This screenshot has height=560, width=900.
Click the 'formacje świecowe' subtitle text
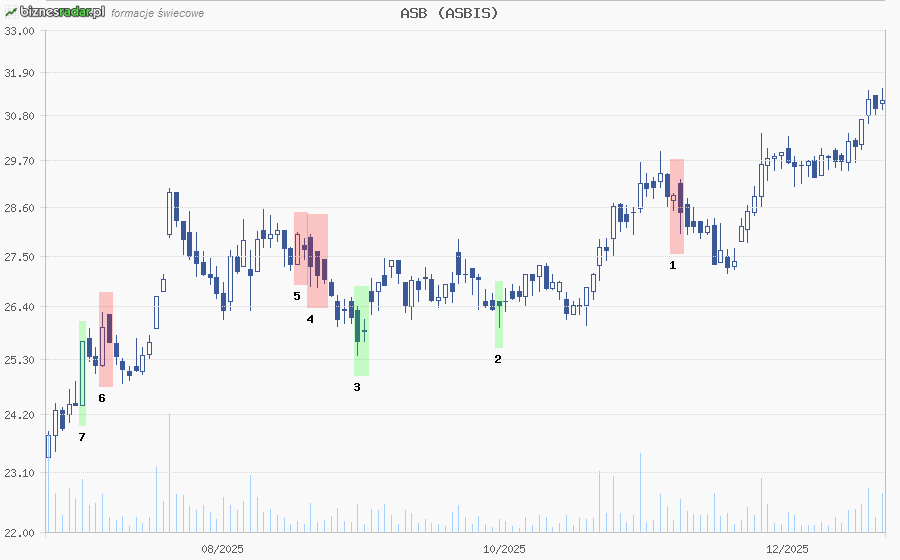[x=157, y=13]
